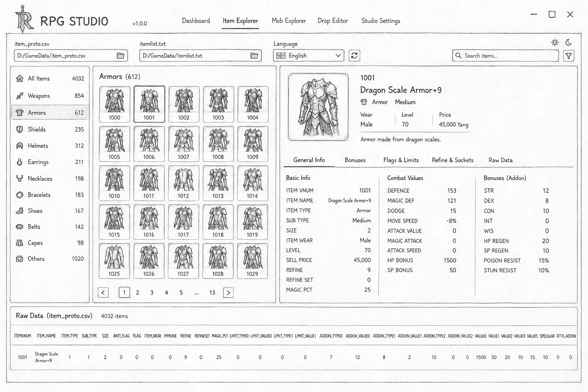The image size is (588, 392).
Task: Select Bracelets category in sidebar
Action: click(50, 195)
